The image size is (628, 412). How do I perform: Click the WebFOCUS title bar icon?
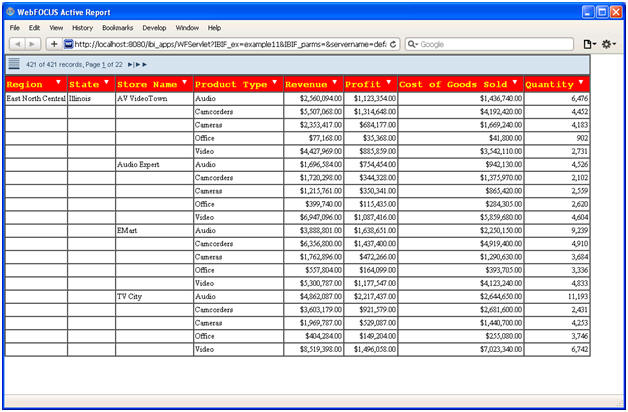(10, 12)
